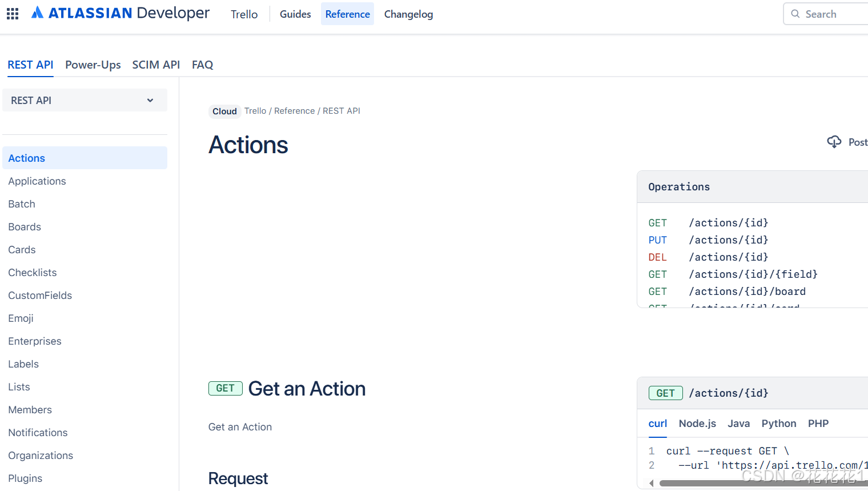Screen dimensions: 868x491
Task: Click the Postman cloud download icon
Action: [834, 142]
